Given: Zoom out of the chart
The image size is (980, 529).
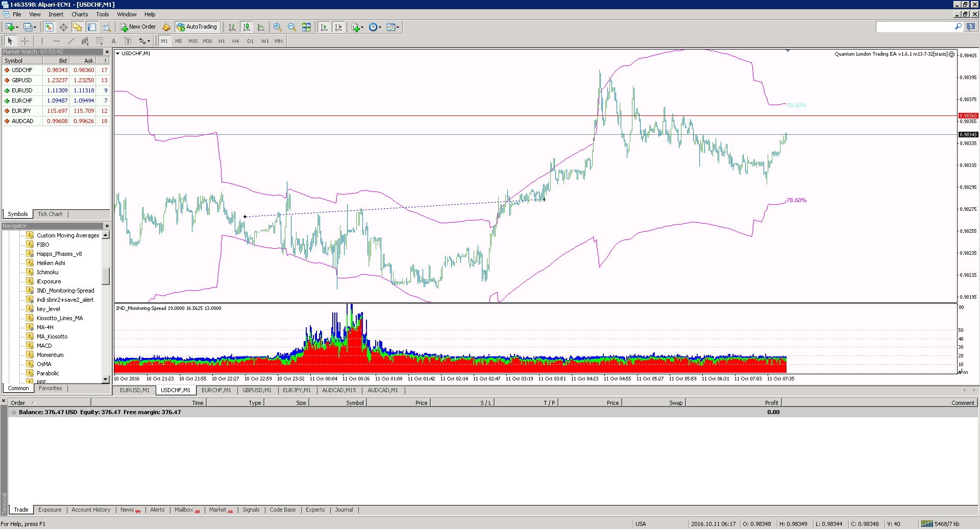Looking at the screenshot, I should [292, 27].
